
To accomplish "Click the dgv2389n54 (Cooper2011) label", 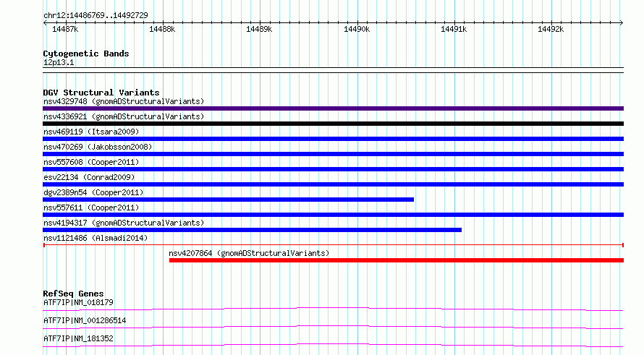I will tap(93, 192).
